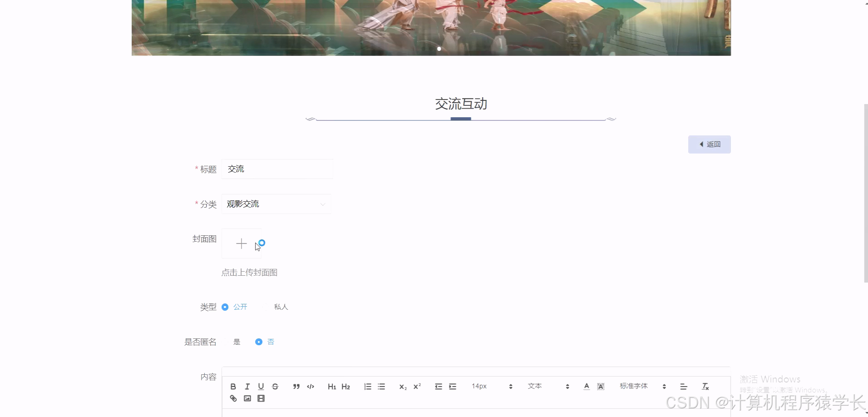Insert an ordered list in the editor

click(x=367, y=386)
